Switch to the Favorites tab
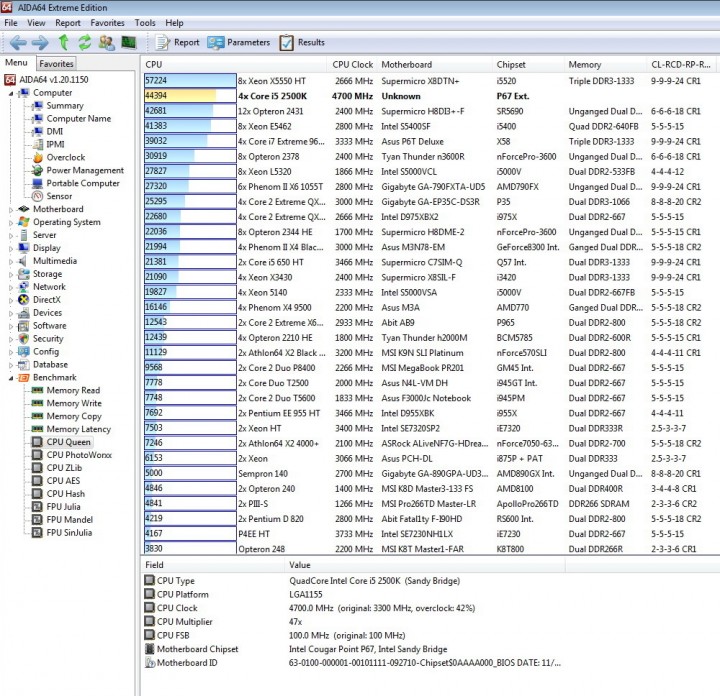Screen dimensions: 720x696 tap(56, 63)
